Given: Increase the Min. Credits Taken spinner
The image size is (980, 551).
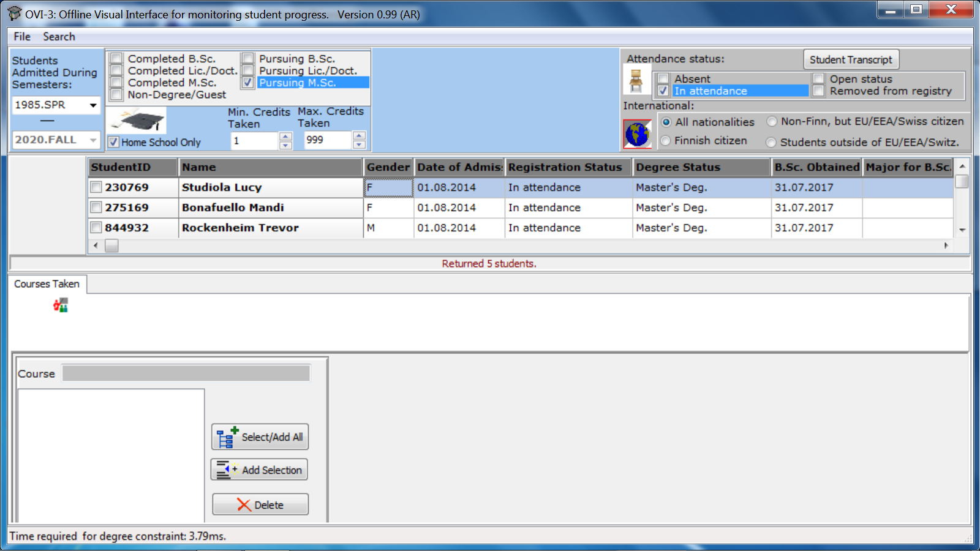Looking at the screenshot, I should pos(285,137).
